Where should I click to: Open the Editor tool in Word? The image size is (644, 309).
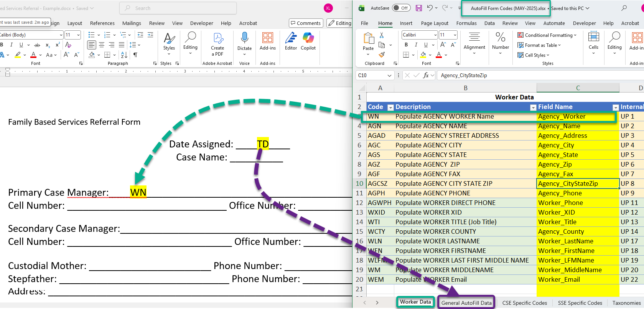point(291,41)
